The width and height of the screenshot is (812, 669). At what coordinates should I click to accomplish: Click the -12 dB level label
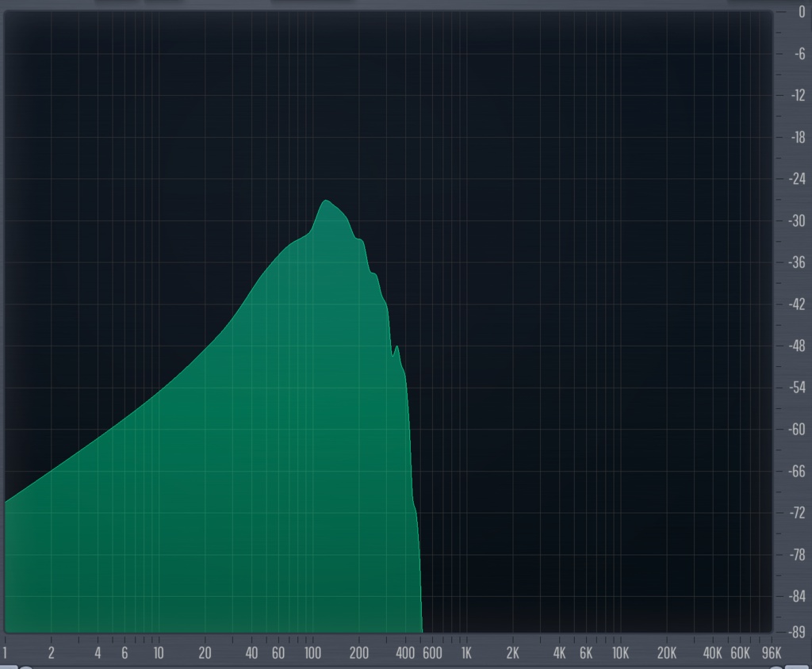[x=798, y=95]
